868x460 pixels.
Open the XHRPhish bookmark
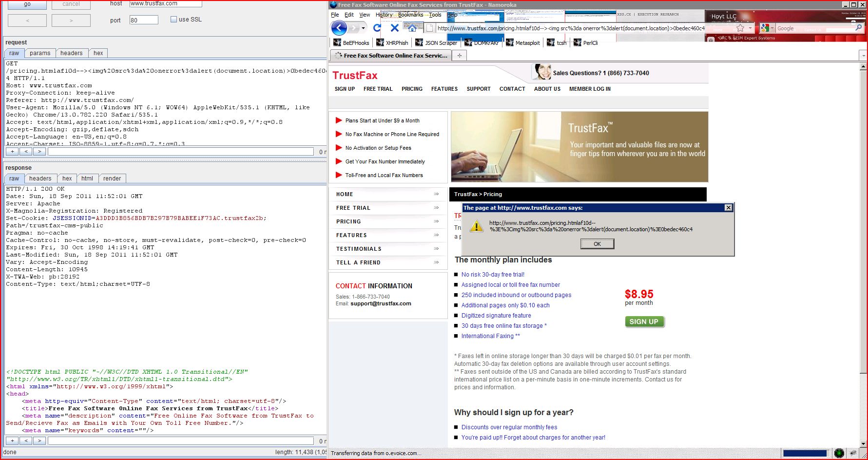click(x=392, y=43)
